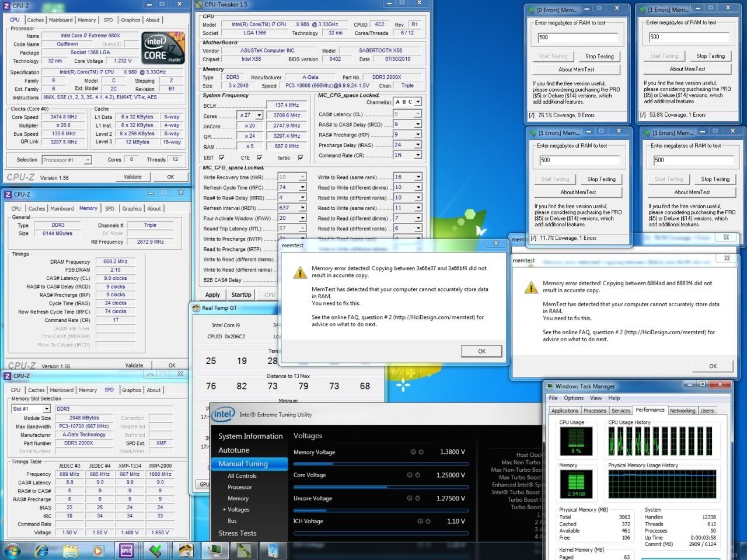Viewport: 747px width, 560px height.
Task: Open the Command Rate (CR) dropdown
Action: point(418,155)
